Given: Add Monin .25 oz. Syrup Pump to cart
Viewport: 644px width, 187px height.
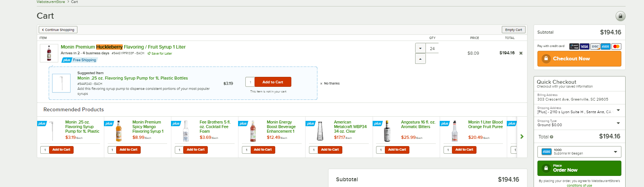Looking at the screenshot, I should tap(61, 150).
